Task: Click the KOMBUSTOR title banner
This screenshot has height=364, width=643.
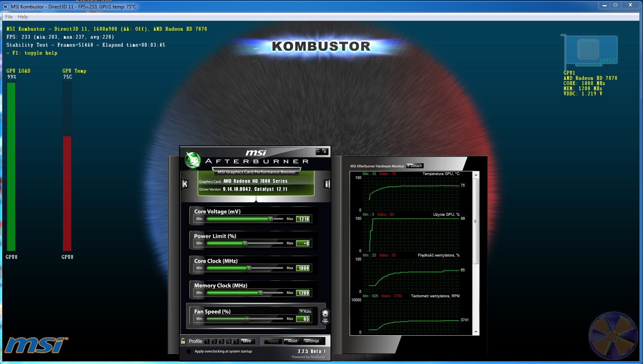Action: (x=321, y=46)
